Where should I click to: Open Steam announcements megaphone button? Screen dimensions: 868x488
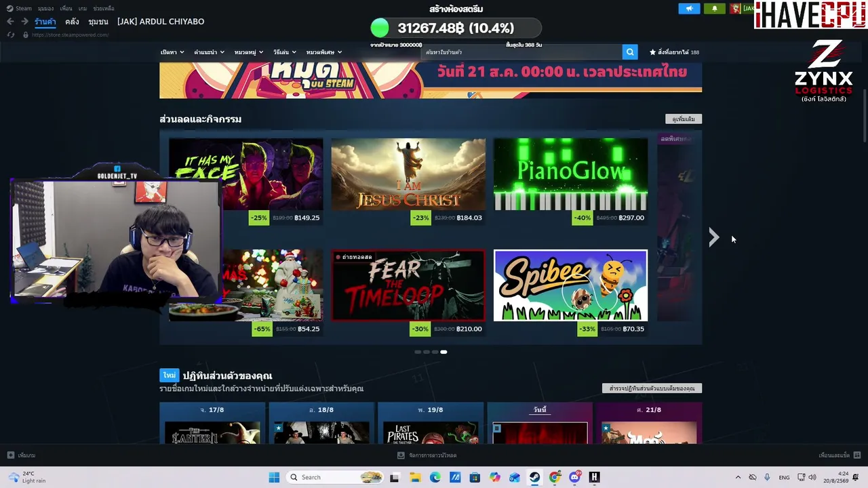tap(689, 8)
